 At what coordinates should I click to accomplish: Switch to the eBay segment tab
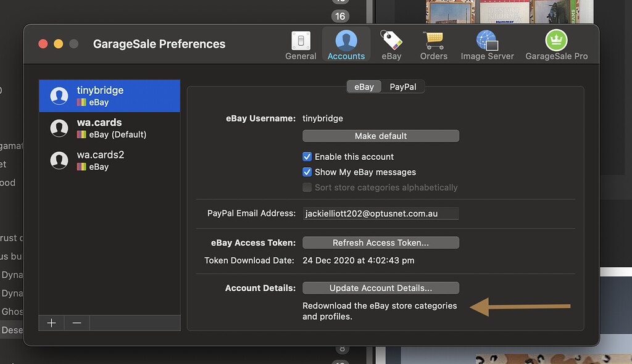coord(364,86)
